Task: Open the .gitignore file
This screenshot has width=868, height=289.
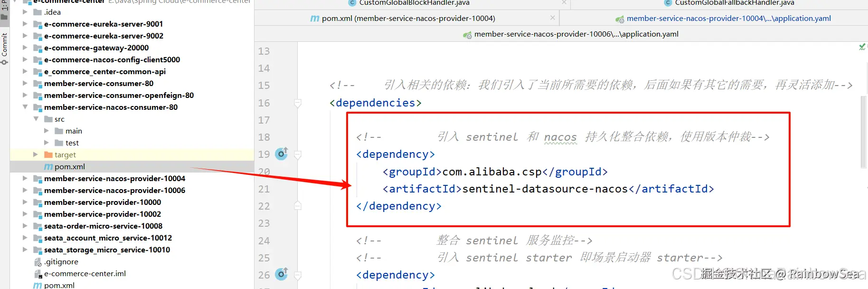Action: coord(61,261)
